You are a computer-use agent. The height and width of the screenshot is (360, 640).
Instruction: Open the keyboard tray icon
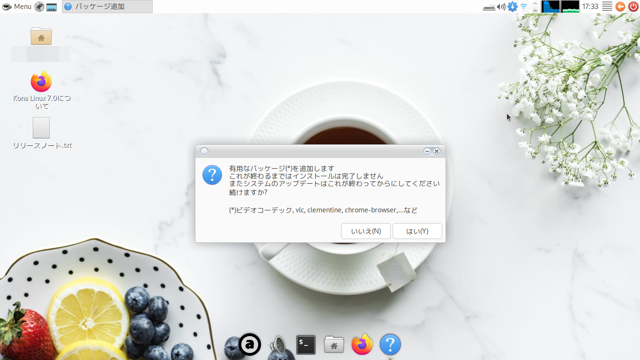click(489, 7)
